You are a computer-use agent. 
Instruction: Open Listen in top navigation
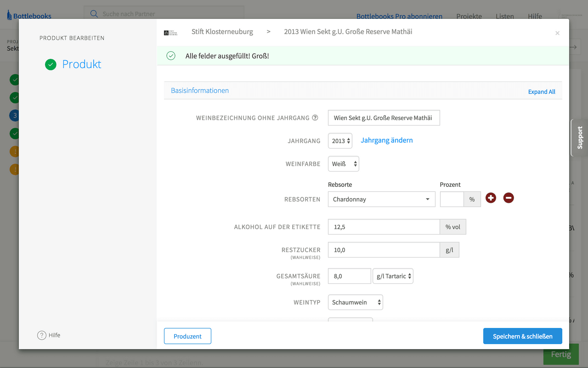pyautogui.click(x=505, y=16)
